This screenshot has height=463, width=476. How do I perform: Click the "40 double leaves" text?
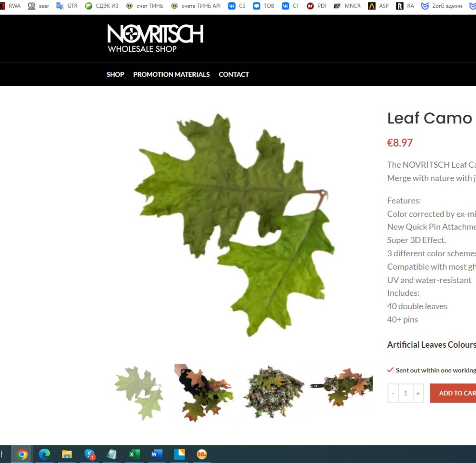[417, 306]
